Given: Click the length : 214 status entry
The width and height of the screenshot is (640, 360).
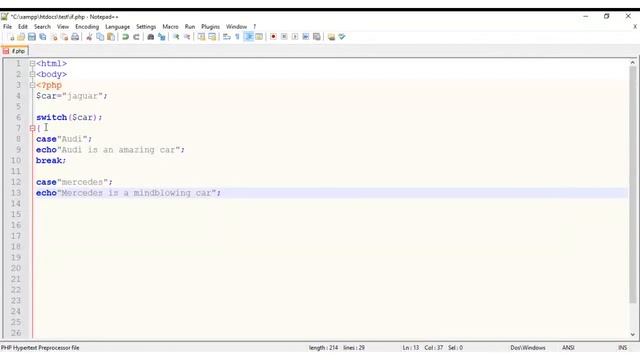Looking at the screenshot, I should (x=323, y=348).
